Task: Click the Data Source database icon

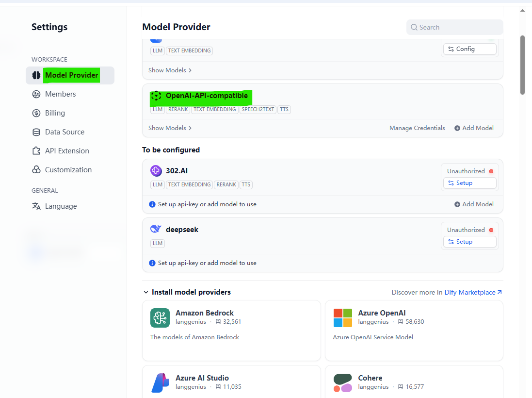Action: 36,132
